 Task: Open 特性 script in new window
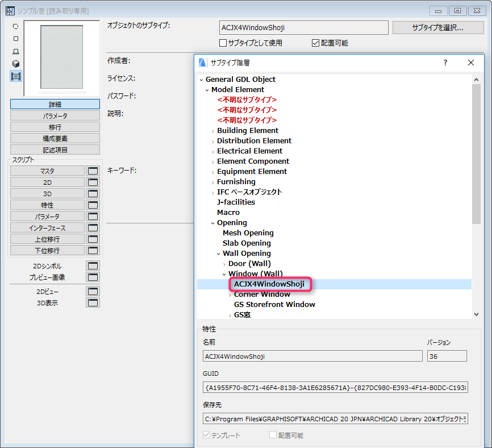coord(93,205)
